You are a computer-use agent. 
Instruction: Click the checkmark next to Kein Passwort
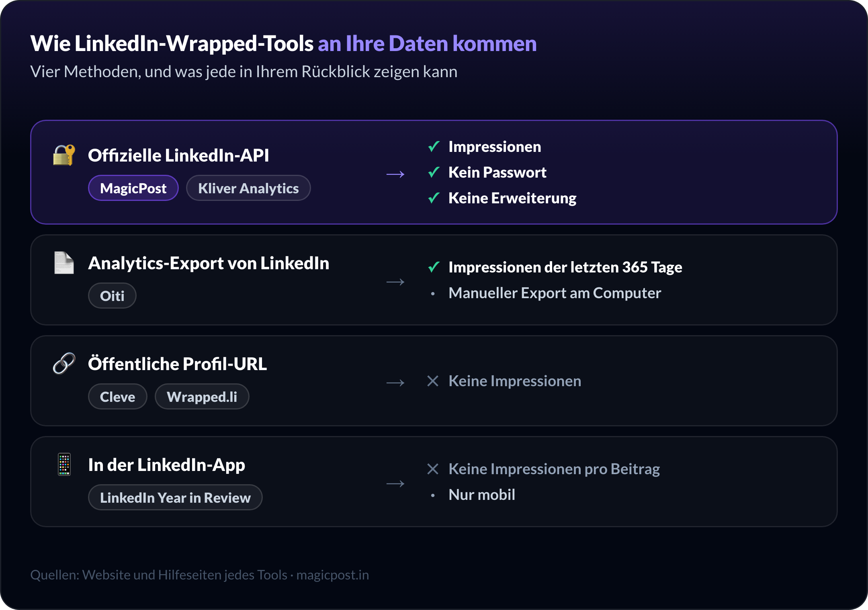tap(434, 172)
